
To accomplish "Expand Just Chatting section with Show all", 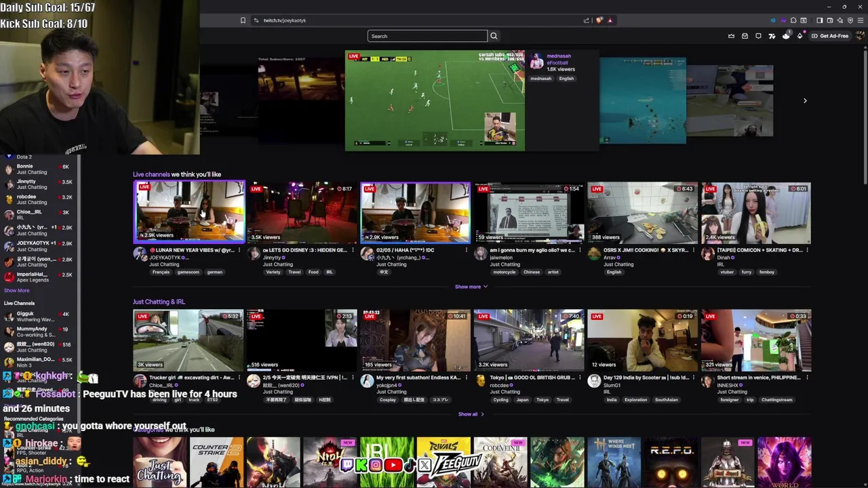I will pyautogui.click(x=471, y=414).
